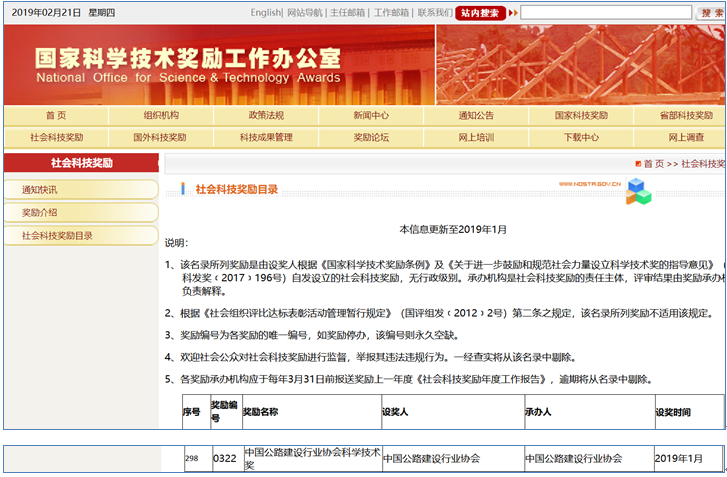Open the 网站导航 link
This screenshot has width=727, height=477.
point(305,13)
